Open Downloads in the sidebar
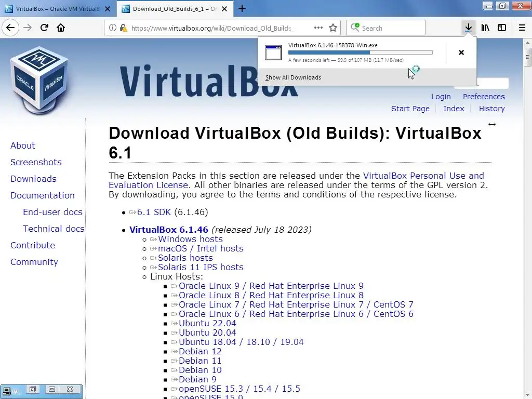Screen dimensions: 532x399 tap(33, 179)
